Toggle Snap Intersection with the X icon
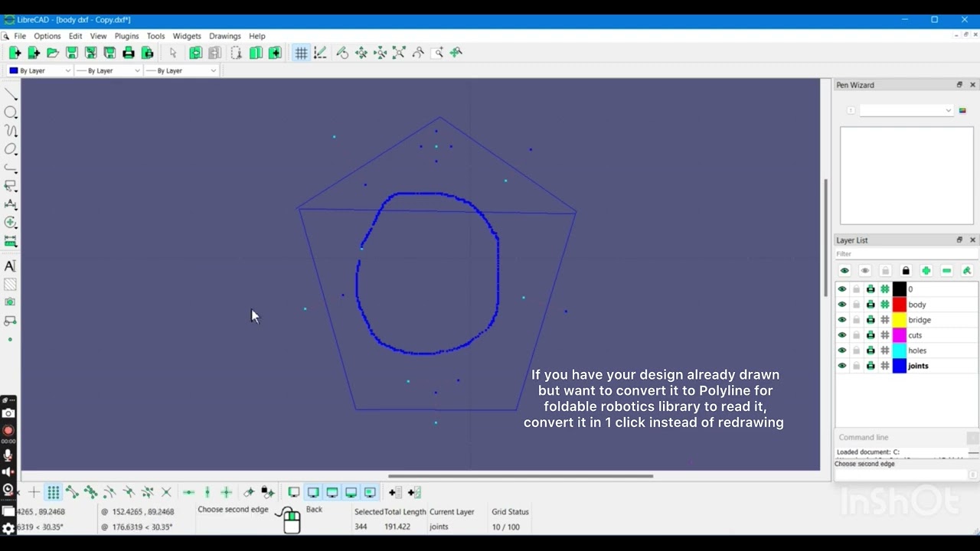The image size is (980, 551). tap(166, 492)
